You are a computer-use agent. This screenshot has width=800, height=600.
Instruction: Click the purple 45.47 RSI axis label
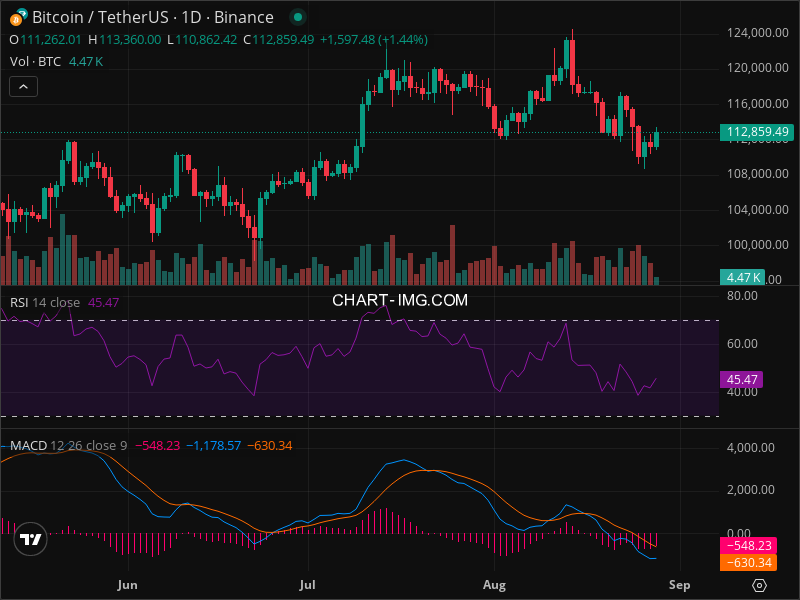(x=742, y=380)
